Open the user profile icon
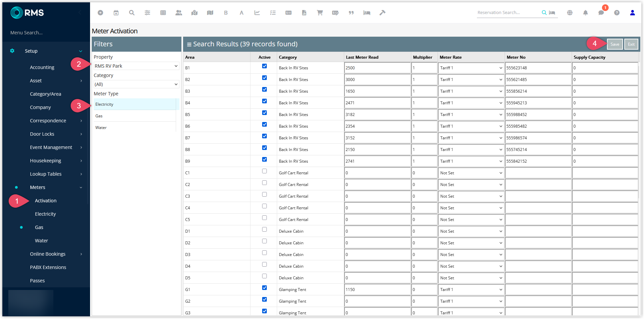The width and height of the screenshot is (644, 319). (632, 13)
